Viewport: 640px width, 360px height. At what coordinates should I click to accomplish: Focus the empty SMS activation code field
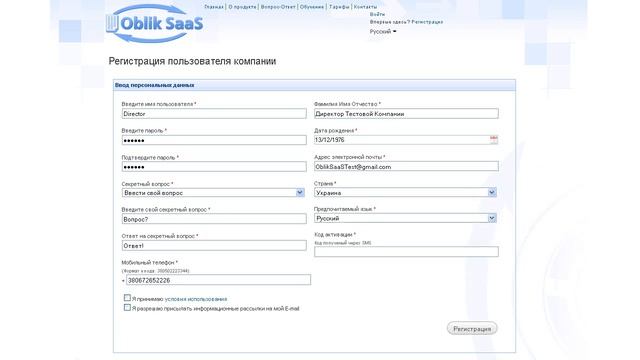point(406,252)
